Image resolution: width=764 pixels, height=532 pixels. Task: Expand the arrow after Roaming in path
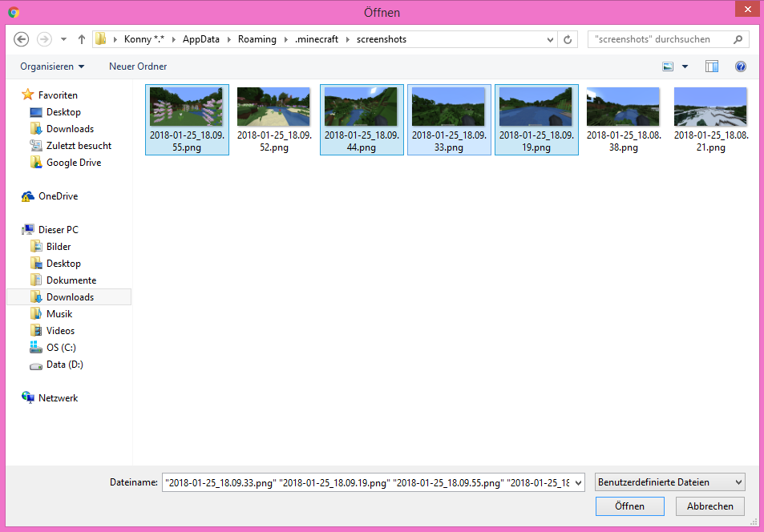click(x=285, y=39)
